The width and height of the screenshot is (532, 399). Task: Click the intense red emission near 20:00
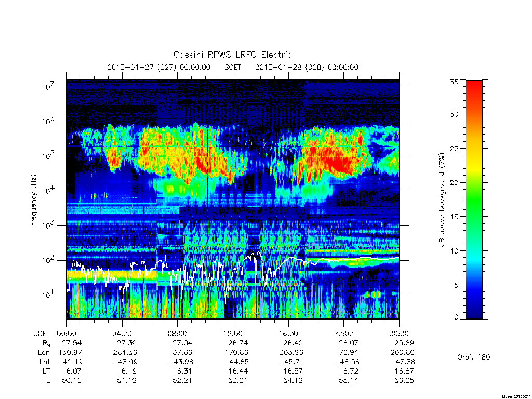pos(339,162)
